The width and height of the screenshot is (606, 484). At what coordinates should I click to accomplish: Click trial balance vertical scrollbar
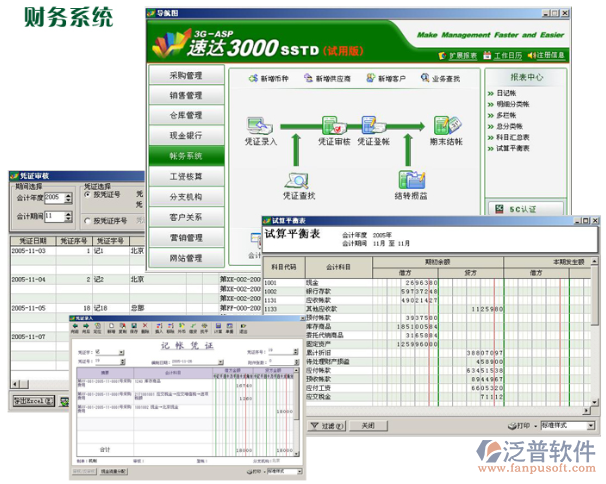(x=594, y=332)
